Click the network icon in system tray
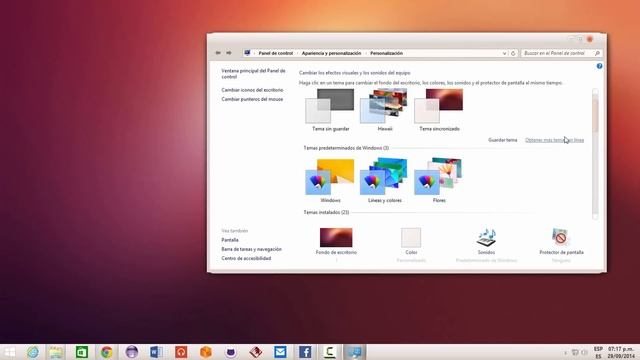The width and height of the screenshot is (640, 360). tap(575, 352)
